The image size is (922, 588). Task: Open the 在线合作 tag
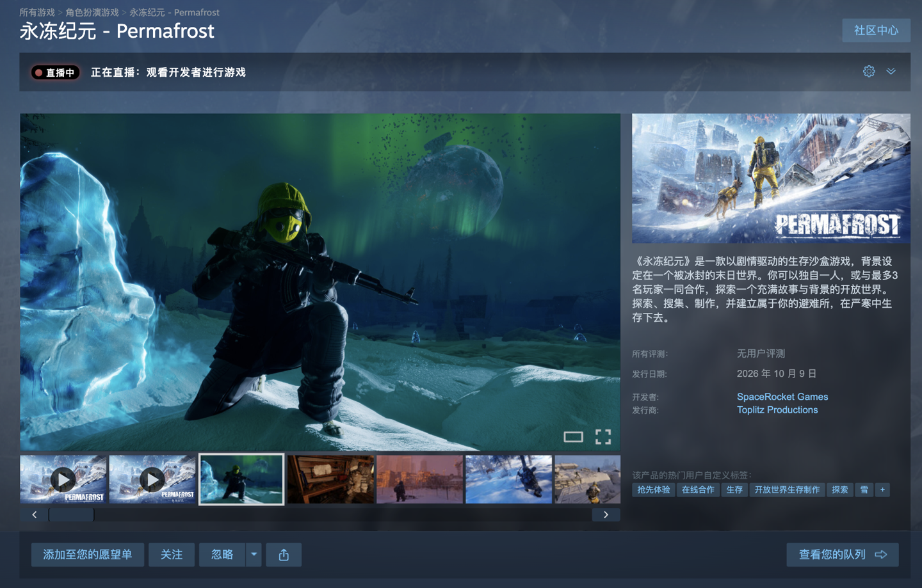click(x=698, y=490)
